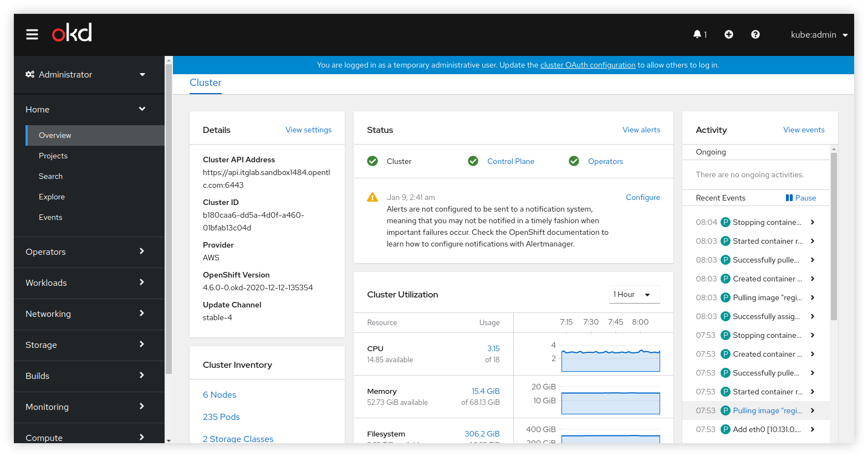Click the P pod icon for 08:04 event
The width and height of the screenshot is (868, 457).
726,222
